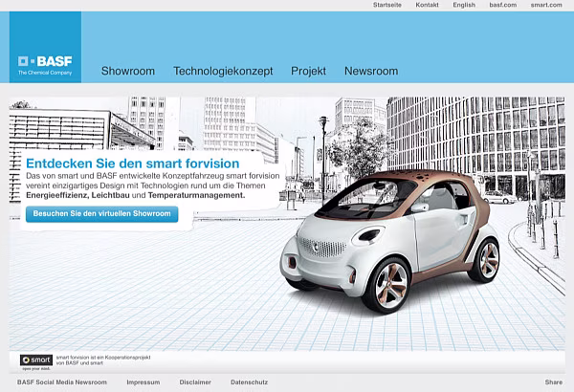Open the Impressum footer link
The width and height of the screenshot is (574, 392).
pyautogui.click(x=143, y=382)
